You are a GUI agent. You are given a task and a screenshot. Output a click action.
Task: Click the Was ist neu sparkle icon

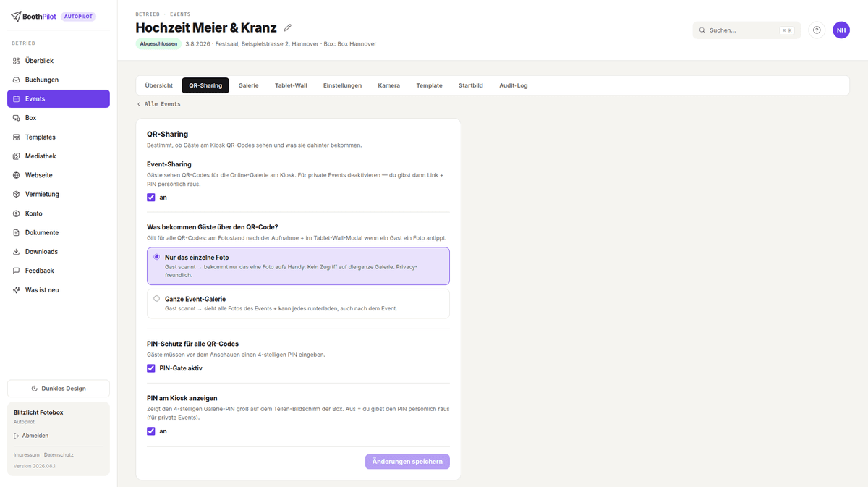[x=17, y=290]
